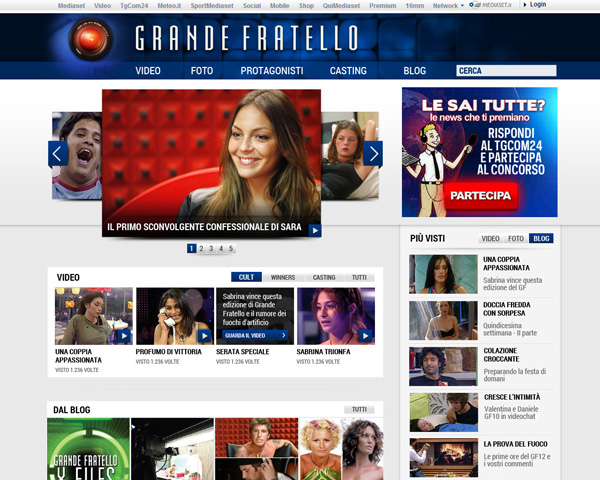Click the Profumo di Vittoria title
Screen dimensions: 600x480
point(168,352)
